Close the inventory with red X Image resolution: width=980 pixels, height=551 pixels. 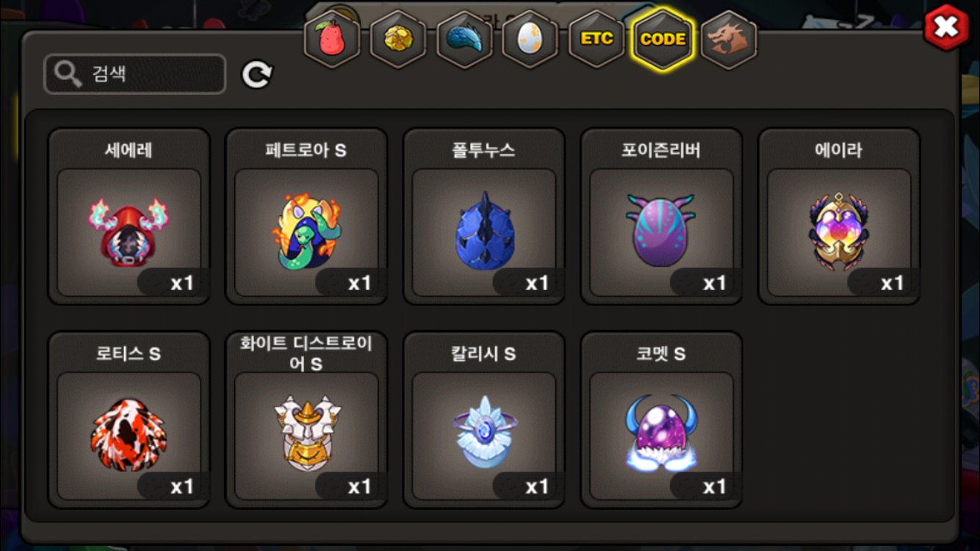[x=946, y=28]
